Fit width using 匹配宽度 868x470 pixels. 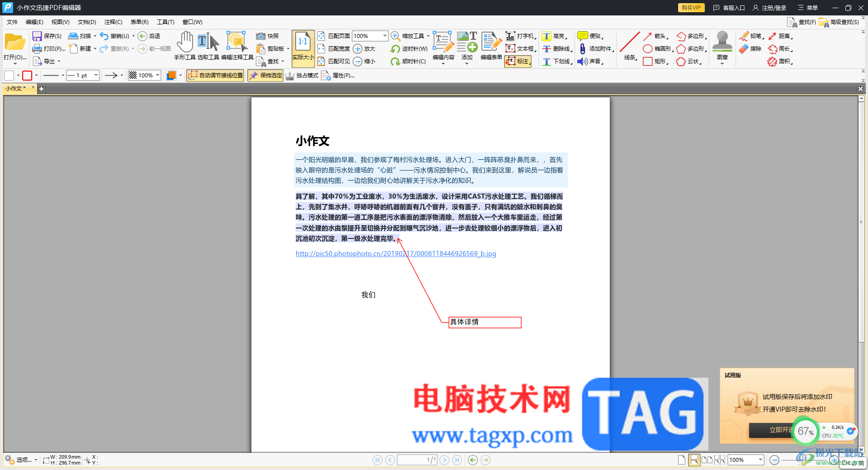click(334, 48)
